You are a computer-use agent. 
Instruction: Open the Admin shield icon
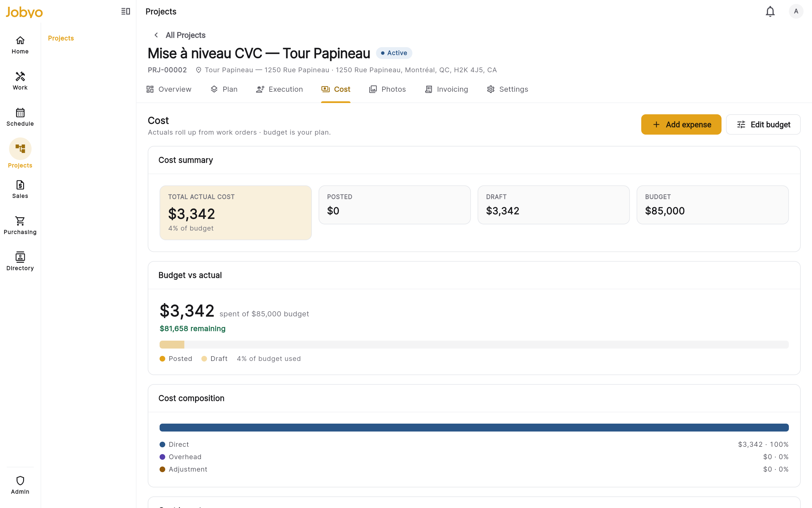click(x=20, y=480)
